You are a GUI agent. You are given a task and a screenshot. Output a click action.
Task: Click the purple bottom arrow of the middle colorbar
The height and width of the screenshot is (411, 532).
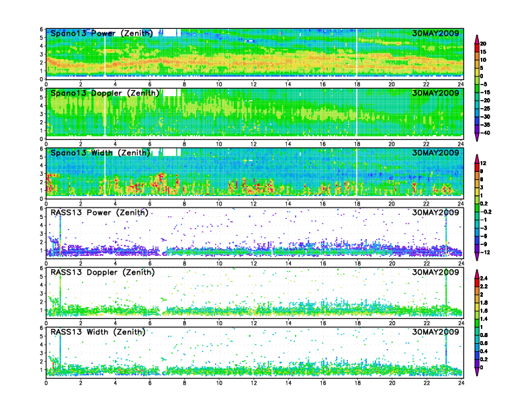click(477, 257)
